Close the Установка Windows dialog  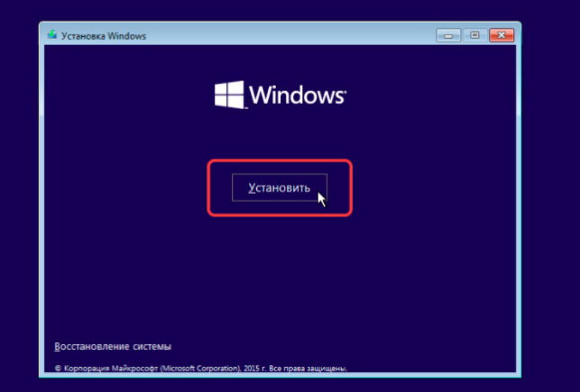point(502,35)
